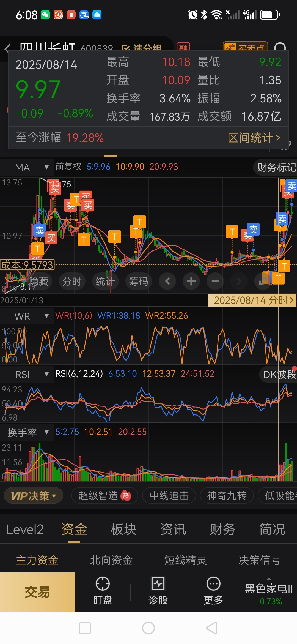Move chart right with arrow button
The width and height of the screenshot is (297, 644).
point(239,281)
